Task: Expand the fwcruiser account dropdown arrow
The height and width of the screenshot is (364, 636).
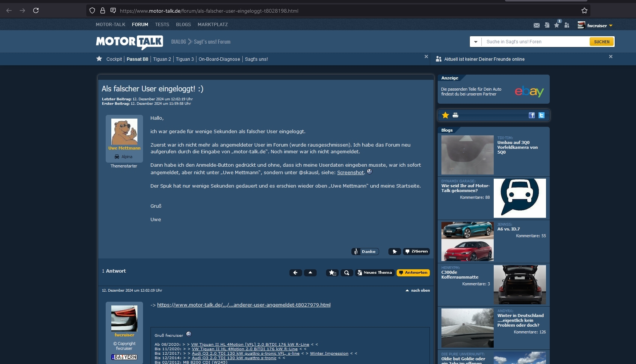Action: coord(611,26)
